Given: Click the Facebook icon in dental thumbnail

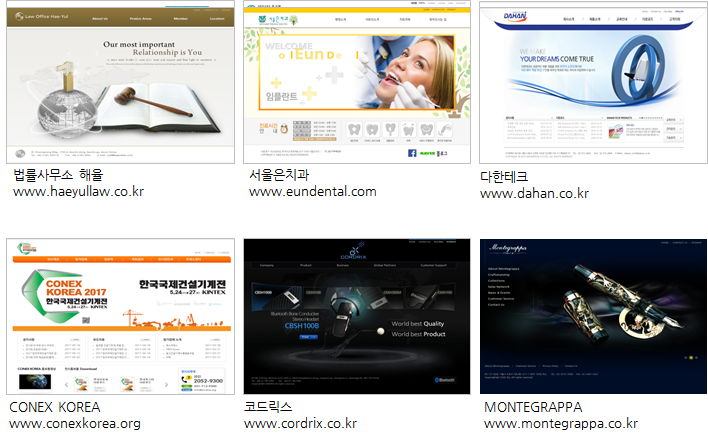Looking at the screenshot, I should (x=412, y=153).
